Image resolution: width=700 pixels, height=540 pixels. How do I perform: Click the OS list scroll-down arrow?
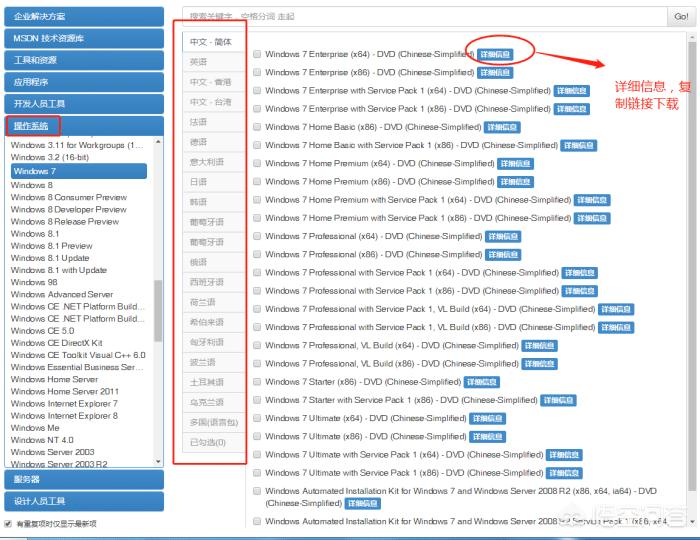(x=158, y=461)
